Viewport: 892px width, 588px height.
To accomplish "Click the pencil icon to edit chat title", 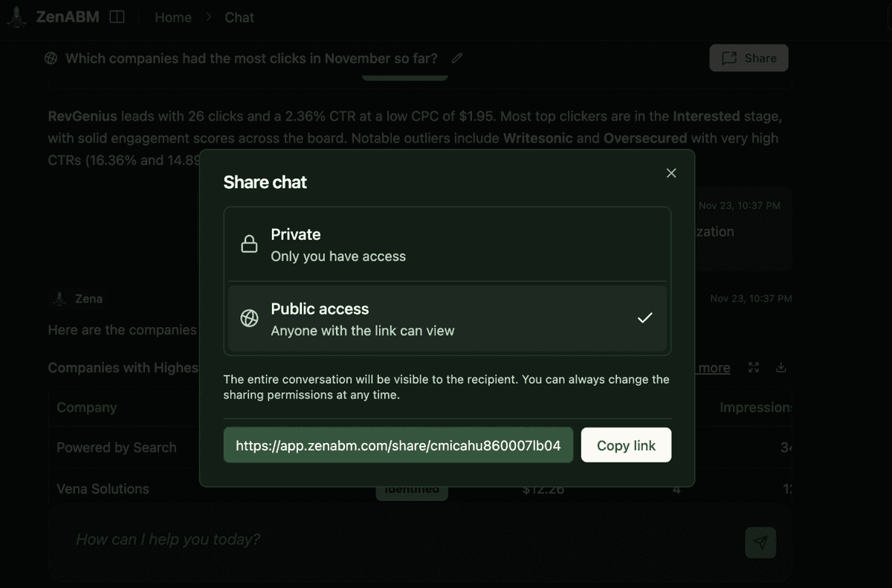I will (457, 58).
